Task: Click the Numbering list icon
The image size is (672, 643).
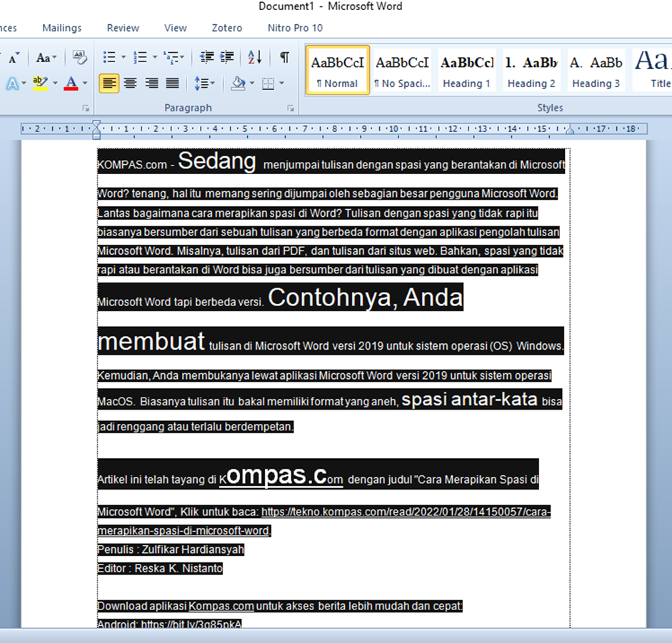Action: tap(140, 57)
